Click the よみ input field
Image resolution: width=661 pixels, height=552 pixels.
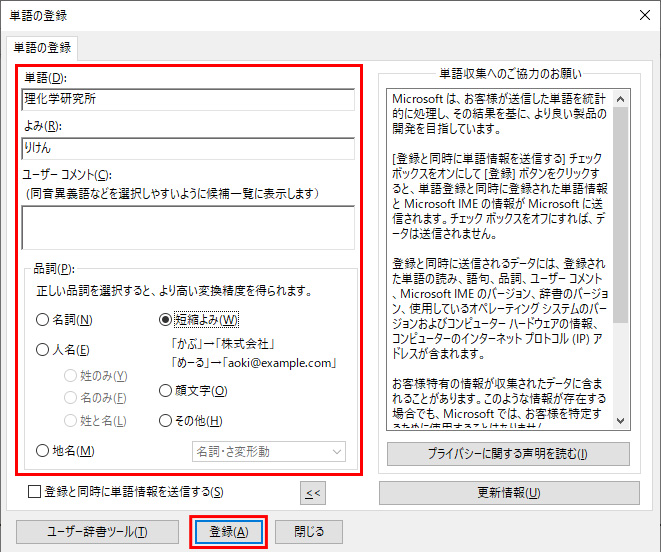point(188,149)
